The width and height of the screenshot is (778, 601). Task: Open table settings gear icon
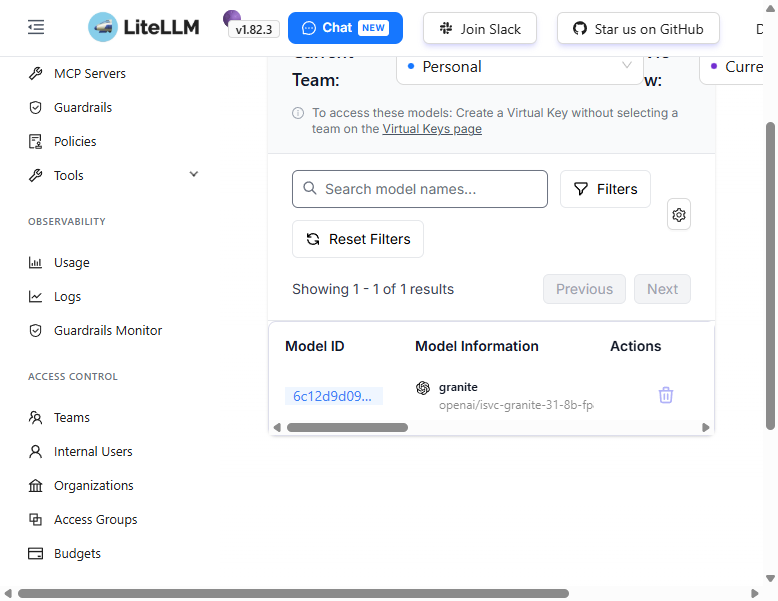point(679,214)
